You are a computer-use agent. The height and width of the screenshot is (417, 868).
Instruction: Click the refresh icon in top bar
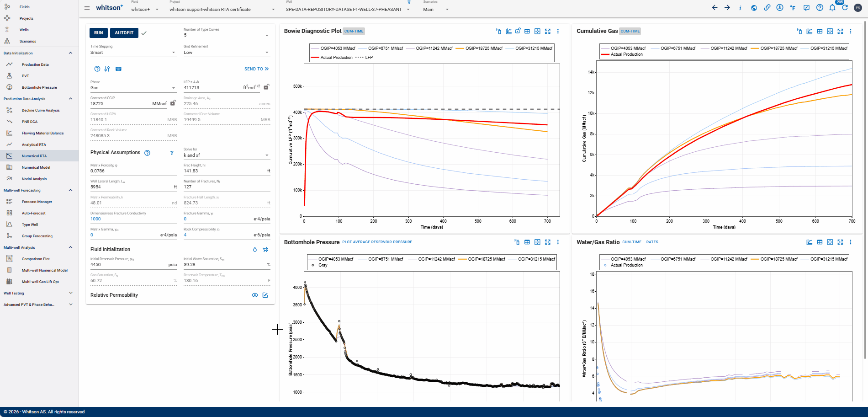[845, 8]
